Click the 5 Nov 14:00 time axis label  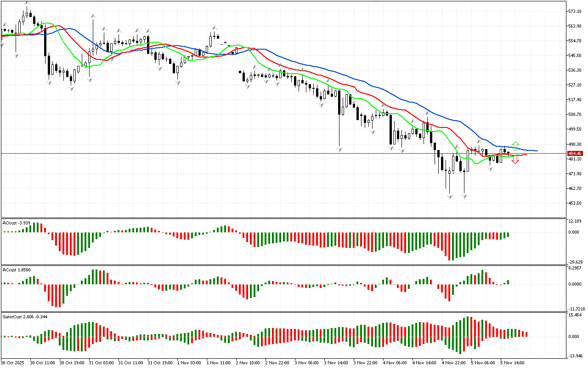click(x=512, y=362)
